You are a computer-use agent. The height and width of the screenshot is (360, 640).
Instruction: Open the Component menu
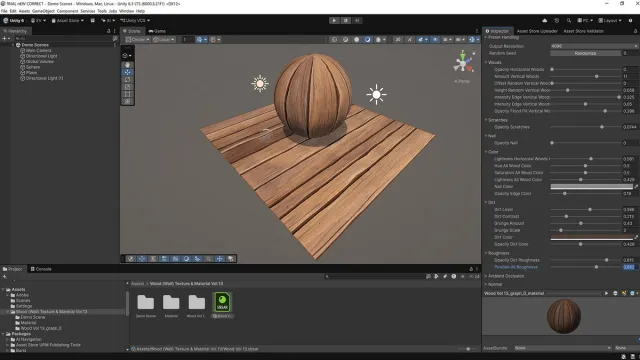(67, 11)
